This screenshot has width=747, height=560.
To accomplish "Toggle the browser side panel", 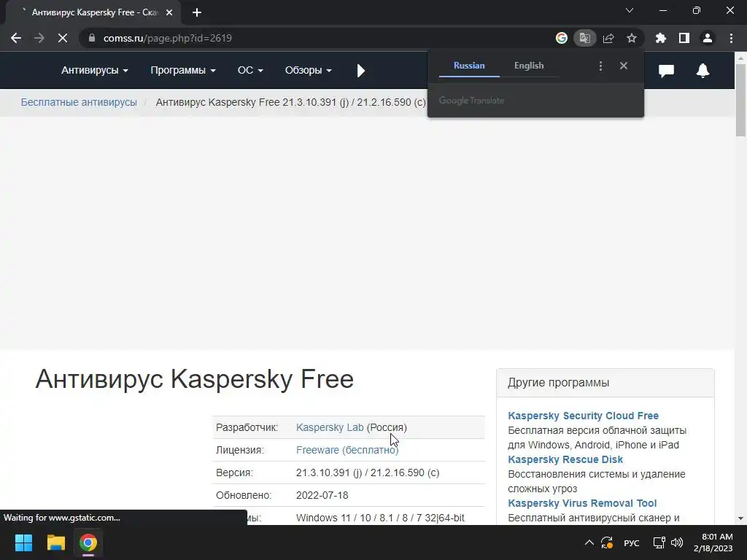I will click(684, 38).
